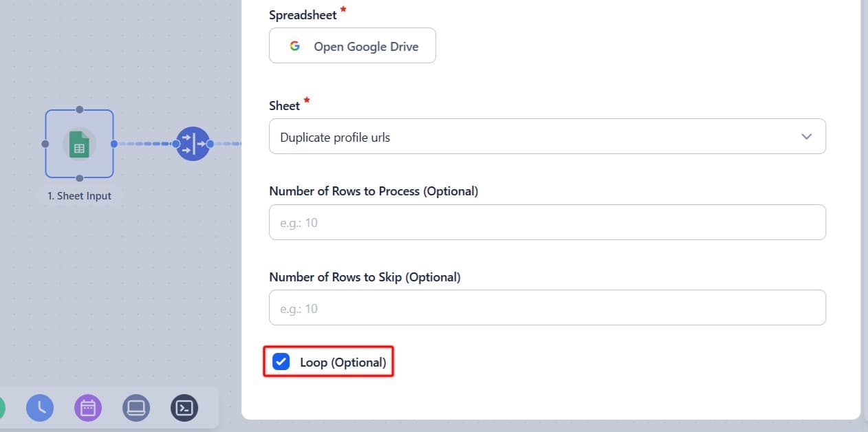Open the clock schedule icon
Image resolution: width=868 pixels, height=432 pixels.
pyautogui.click(x=40, y=408)
